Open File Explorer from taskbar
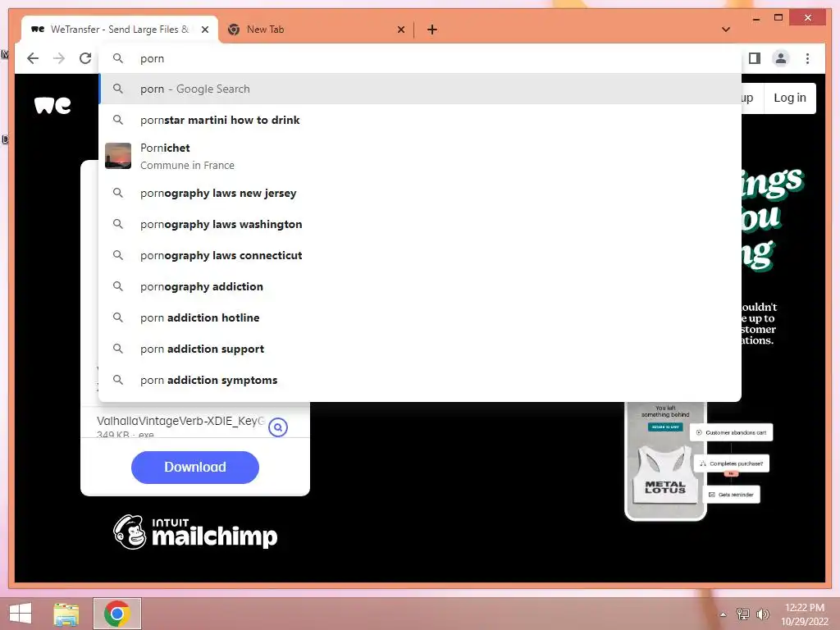Image resolution: width=840 pixels, height=630 pixels. [66, 614]
